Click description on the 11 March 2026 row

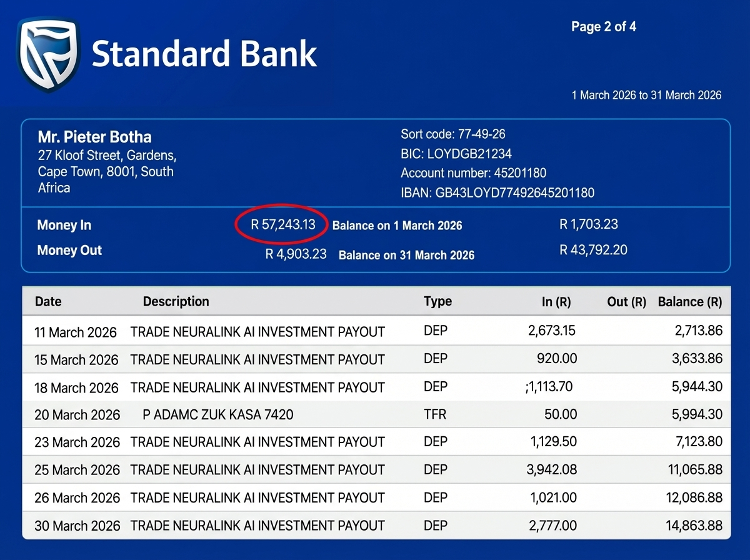(257, 332)
